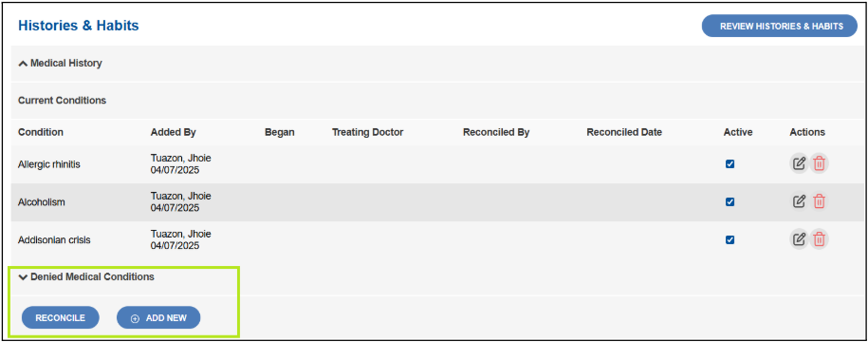The width and height of the screenshot is (868, 342).
Task: Click the Reconciled Date column header
Action: pos(624,132)
